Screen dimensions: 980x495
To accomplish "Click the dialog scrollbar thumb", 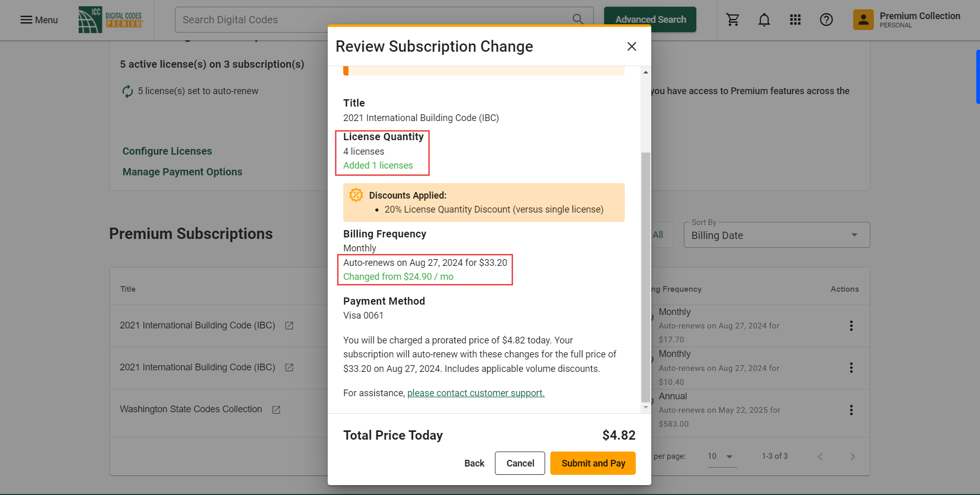I will (x=646, y=277).
